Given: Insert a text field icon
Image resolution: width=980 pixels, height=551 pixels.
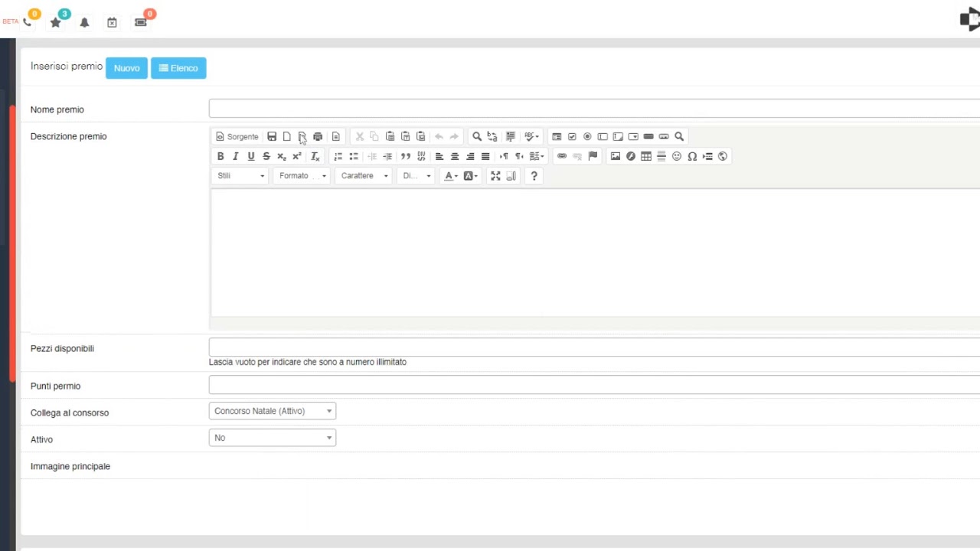Looking at the screenshot, I should pyautogui.click(x=603, y=136).
